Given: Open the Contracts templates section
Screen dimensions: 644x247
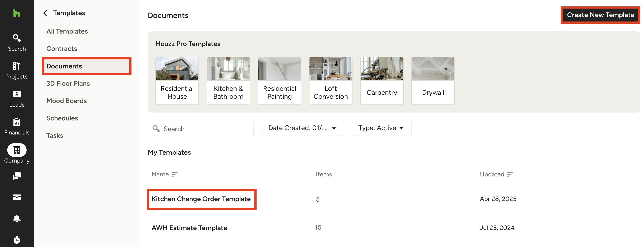Looking at the screenshot, I should point(62,49).
